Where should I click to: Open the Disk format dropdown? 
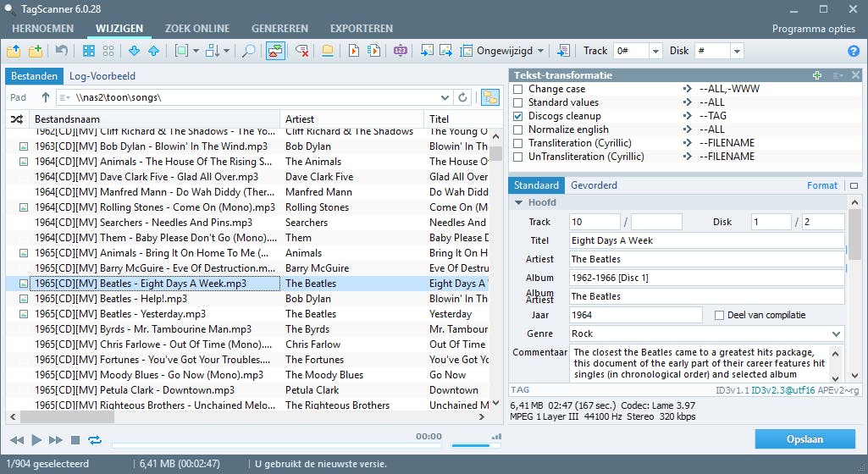pos(737,51)
